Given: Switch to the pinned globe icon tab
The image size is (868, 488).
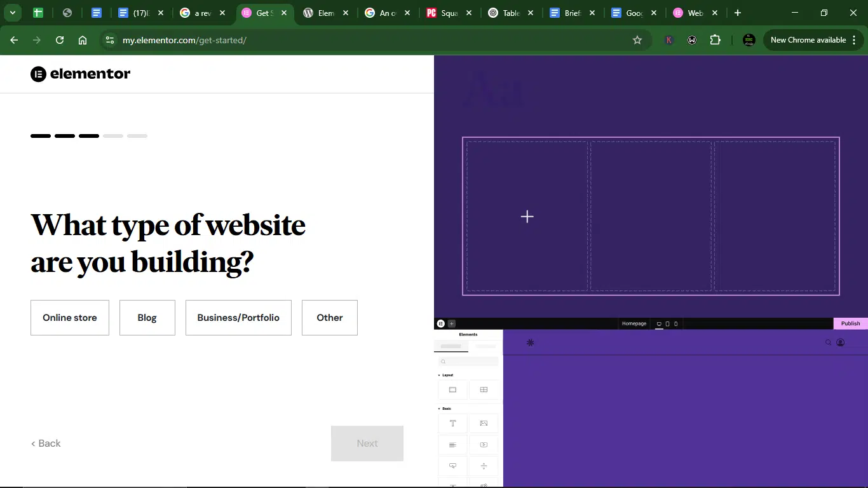Looking at the screenshot, I should pos(67,13).
